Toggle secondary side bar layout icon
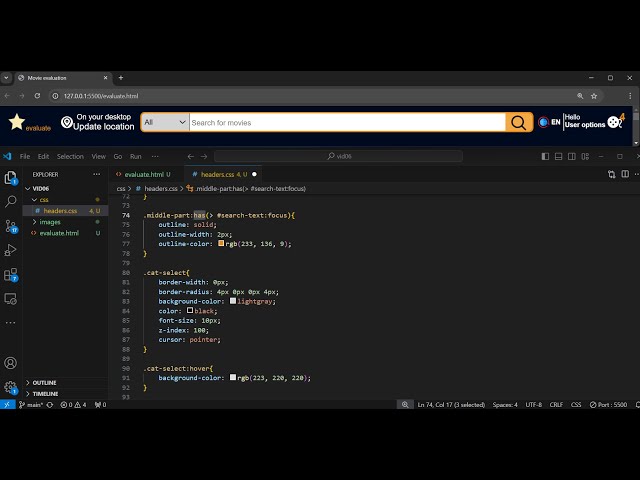640x480 pixels. click(572, 156)
